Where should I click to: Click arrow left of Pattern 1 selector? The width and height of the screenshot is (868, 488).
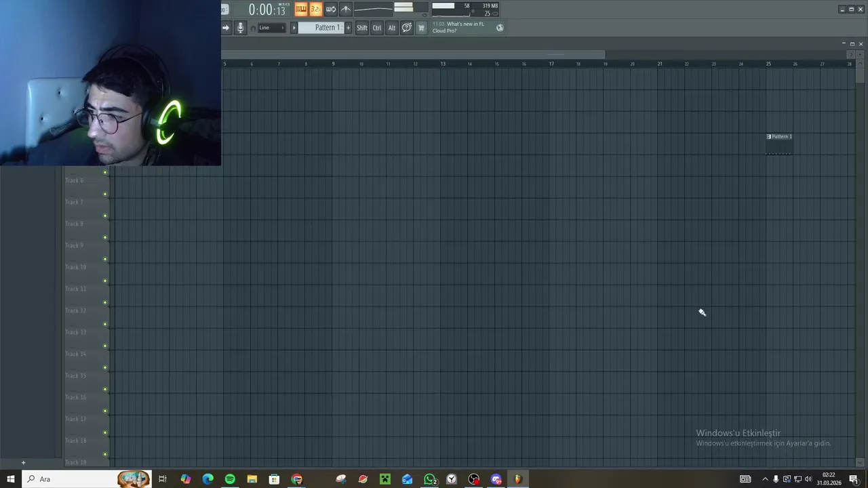(294, 28)
